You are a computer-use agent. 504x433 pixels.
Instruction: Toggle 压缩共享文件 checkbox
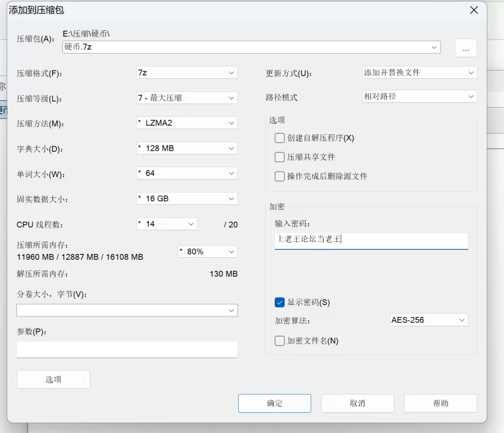point(280,157)
